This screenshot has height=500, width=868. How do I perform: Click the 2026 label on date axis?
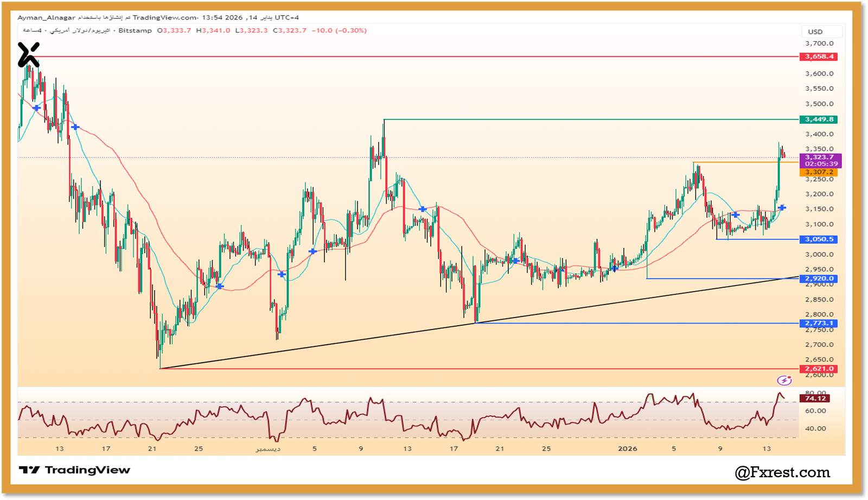pyautogui.click(x=628, y=448)
